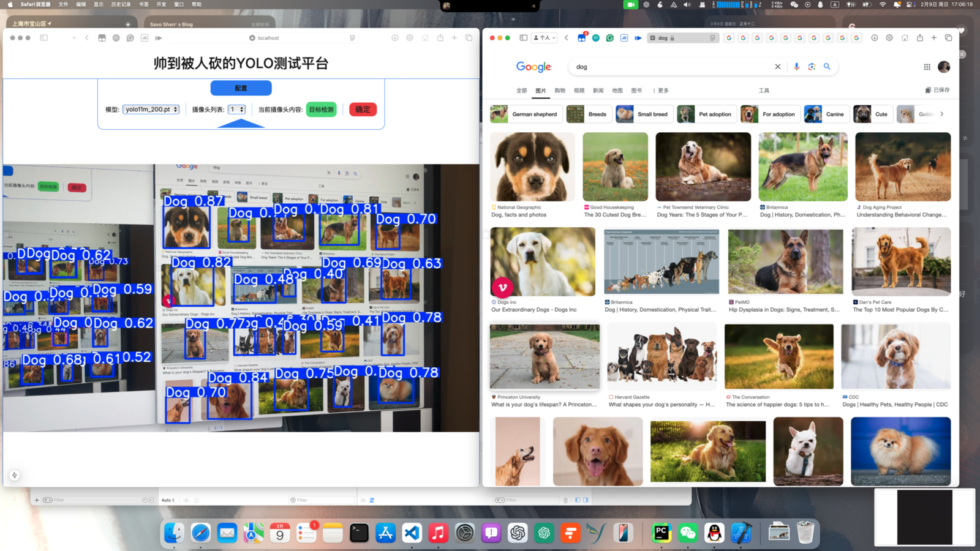
Task: Open the 模型 yolo11m_200.pt dropdown
Action: pos(151,110)
